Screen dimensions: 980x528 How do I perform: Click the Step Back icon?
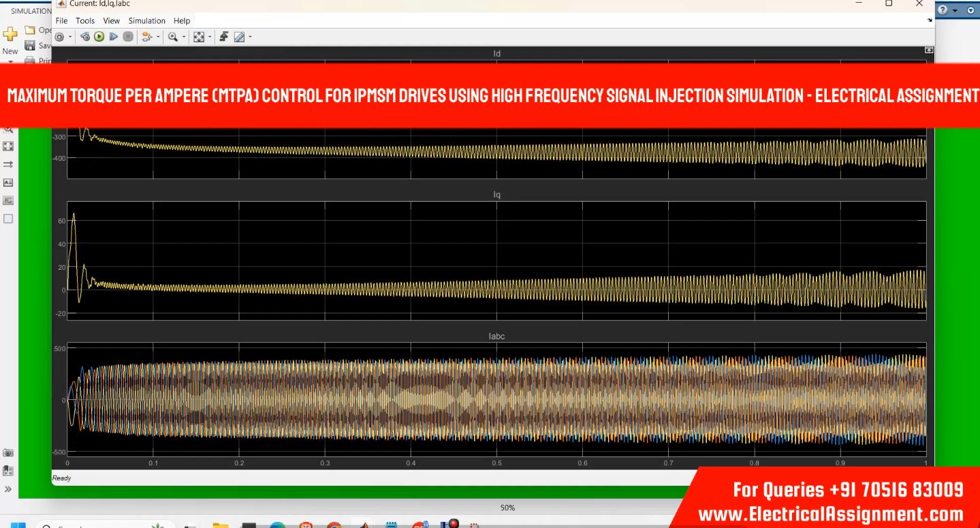[85, 37]
